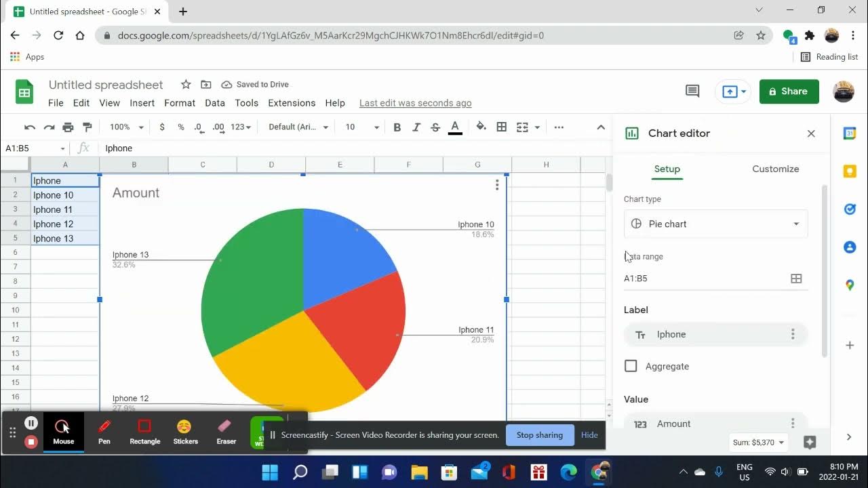Hide the screen sharing notification
868x488 pixels.
tap(589, 435)
